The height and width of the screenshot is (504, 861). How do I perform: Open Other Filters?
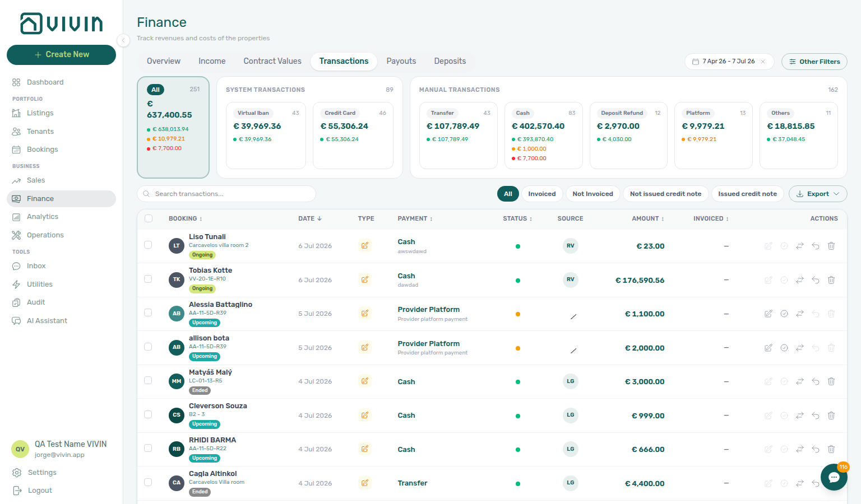814,62
